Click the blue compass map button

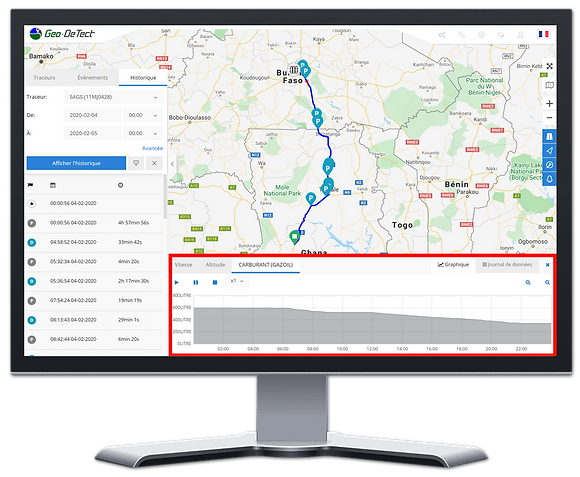(x=550, y=165)
